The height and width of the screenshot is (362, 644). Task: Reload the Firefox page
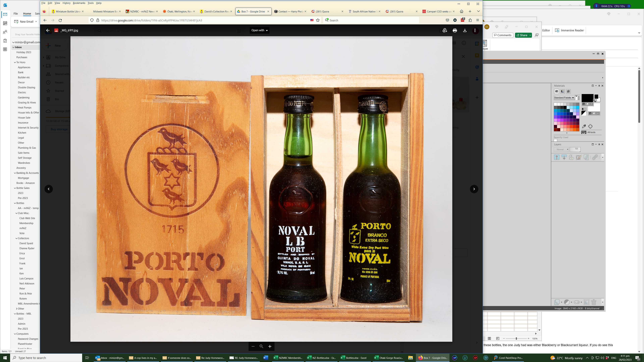(x=60, y=20)
